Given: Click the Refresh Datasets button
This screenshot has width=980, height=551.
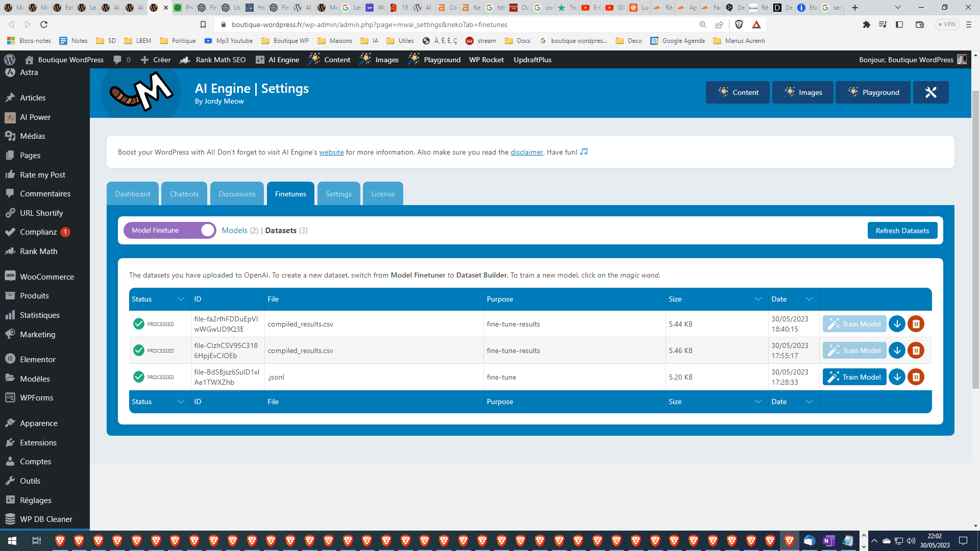Looking at the screenshot, I should point(902,230).
